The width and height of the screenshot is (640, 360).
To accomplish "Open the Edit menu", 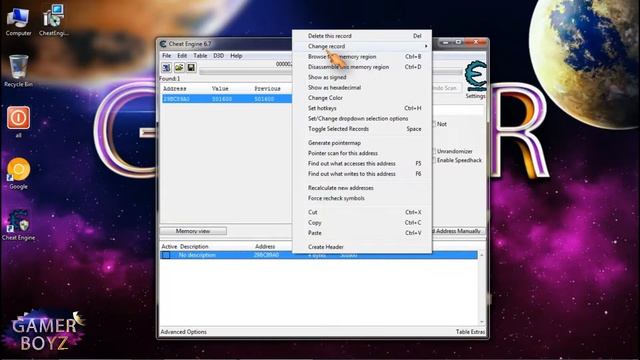I will tap(182, 56).
